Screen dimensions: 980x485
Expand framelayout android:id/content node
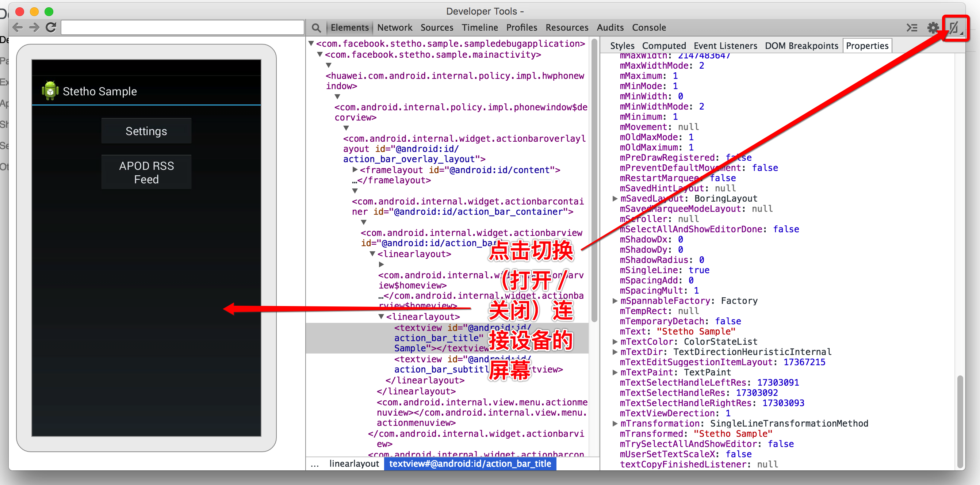point(355,170)
